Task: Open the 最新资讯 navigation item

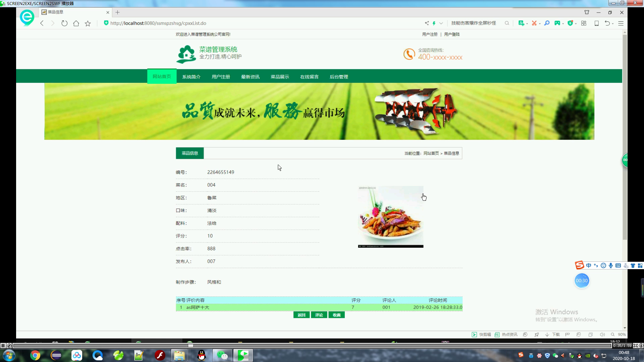Action: coord(250,77)
